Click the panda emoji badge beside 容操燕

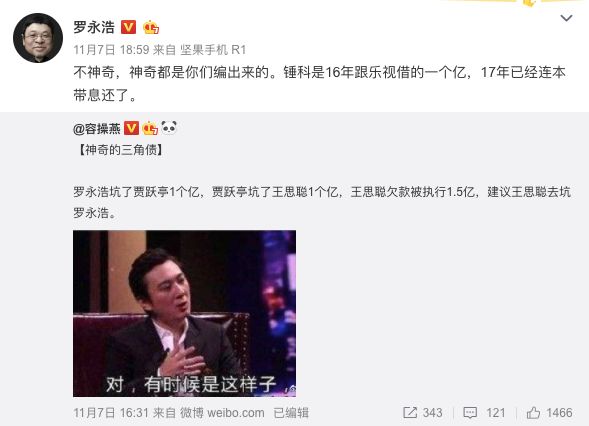tap(169, 128)
